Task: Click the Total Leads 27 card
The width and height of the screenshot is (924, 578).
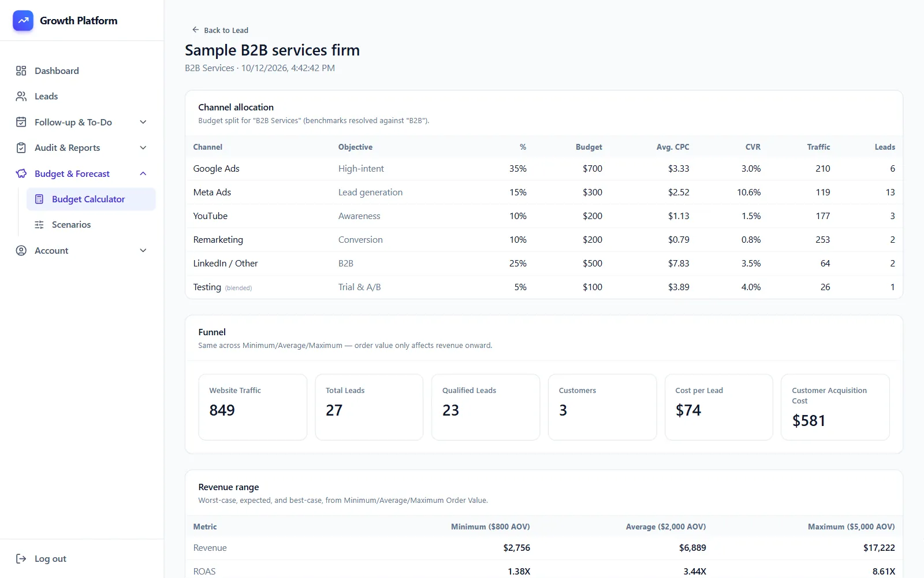Action: coord(369,407)
